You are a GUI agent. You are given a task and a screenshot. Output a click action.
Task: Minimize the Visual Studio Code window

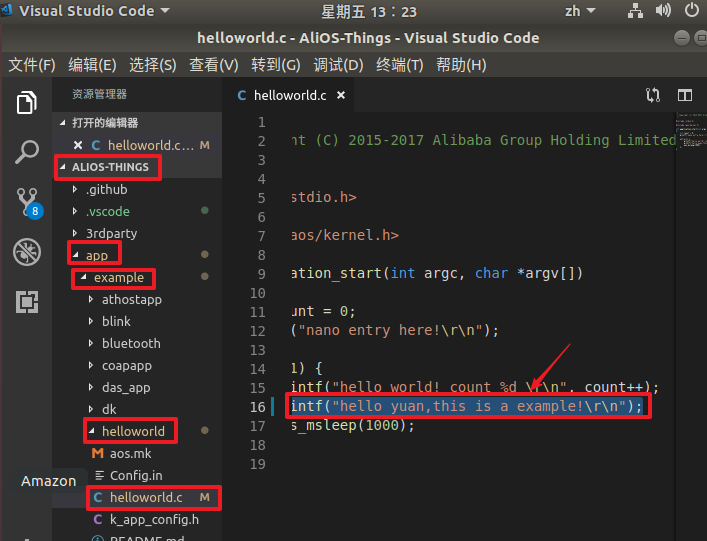click(x=681, y=38)
